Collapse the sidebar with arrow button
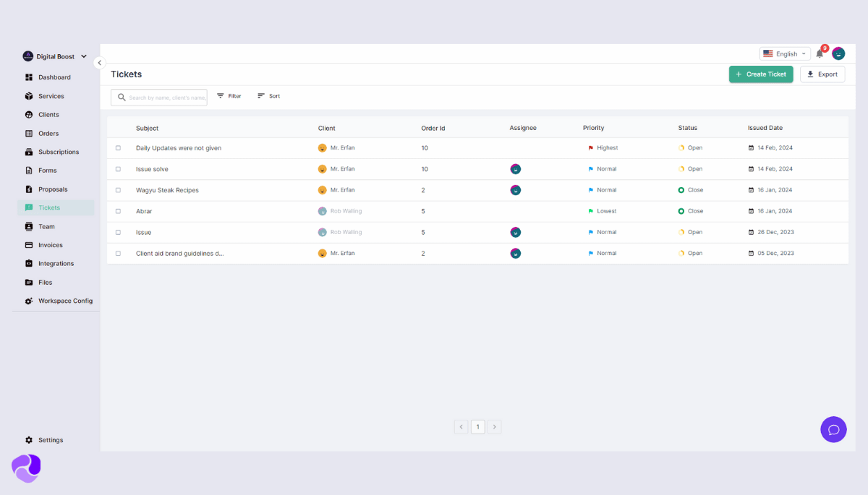This screenshot has height=495, width=868. [x=100, y=63]
